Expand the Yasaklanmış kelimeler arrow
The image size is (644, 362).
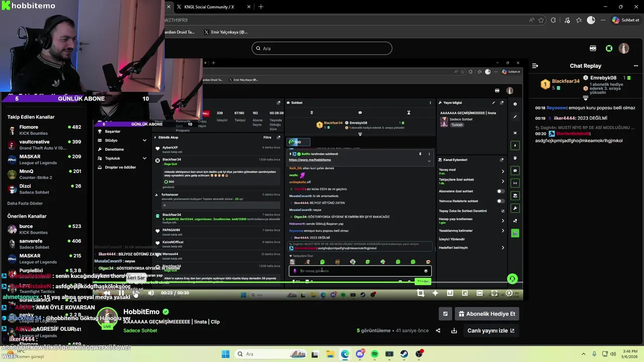(x=503, y=231)
